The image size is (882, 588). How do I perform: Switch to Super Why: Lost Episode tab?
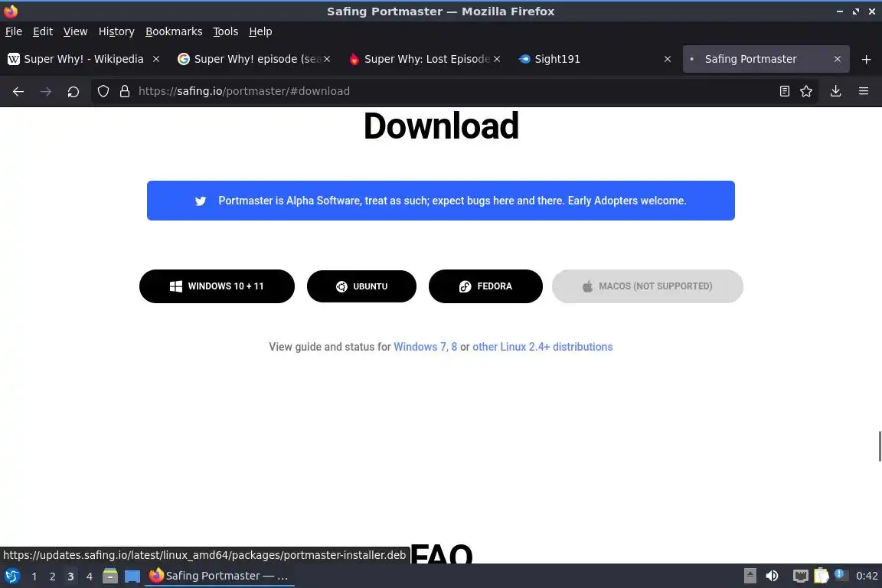425,59
